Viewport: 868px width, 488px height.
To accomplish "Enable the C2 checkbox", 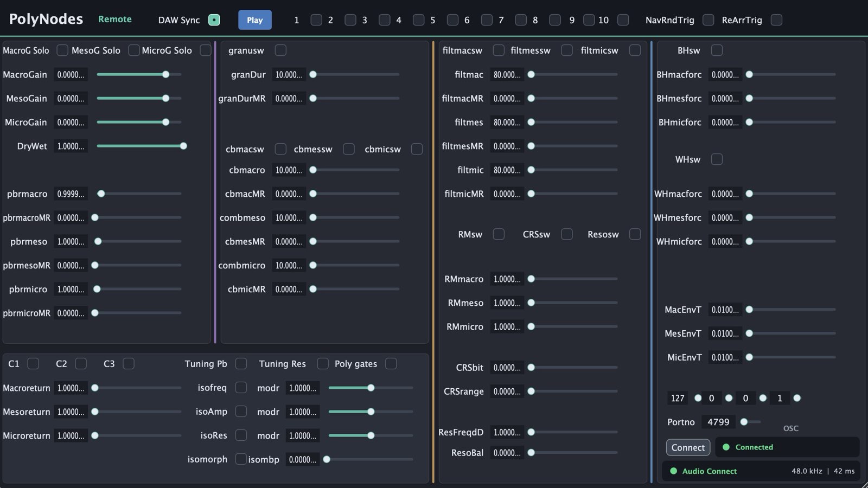I will click(x=81, y=364).
